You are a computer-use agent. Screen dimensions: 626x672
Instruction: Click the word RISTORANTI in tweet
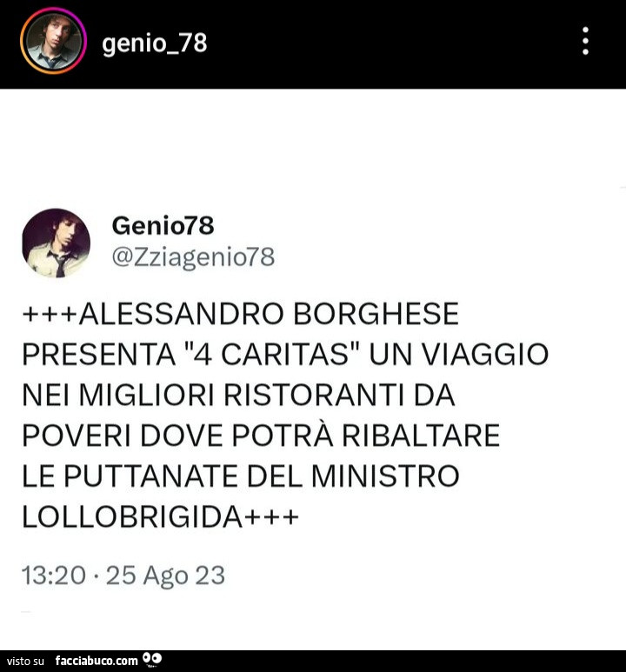314,395
